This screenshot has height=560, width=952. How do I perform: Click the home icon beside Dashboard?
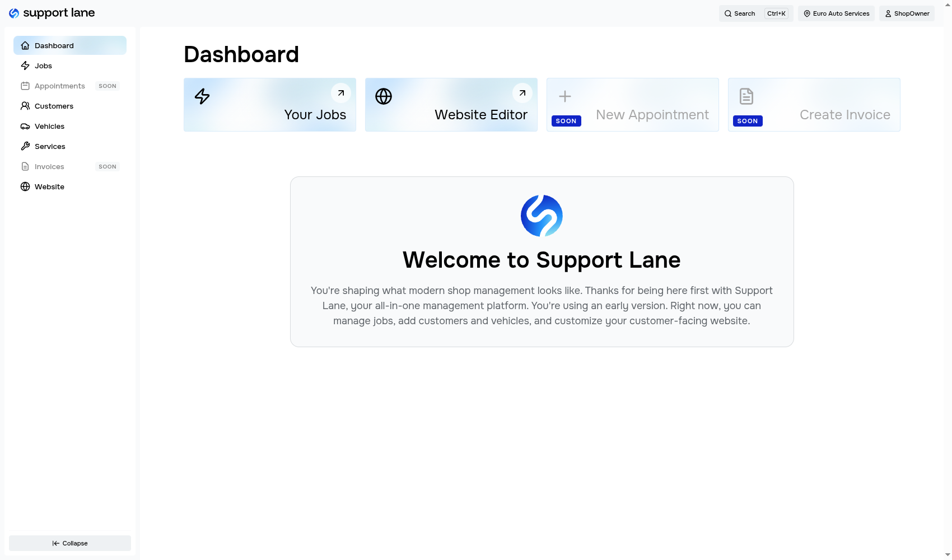[x=25, y=45]
